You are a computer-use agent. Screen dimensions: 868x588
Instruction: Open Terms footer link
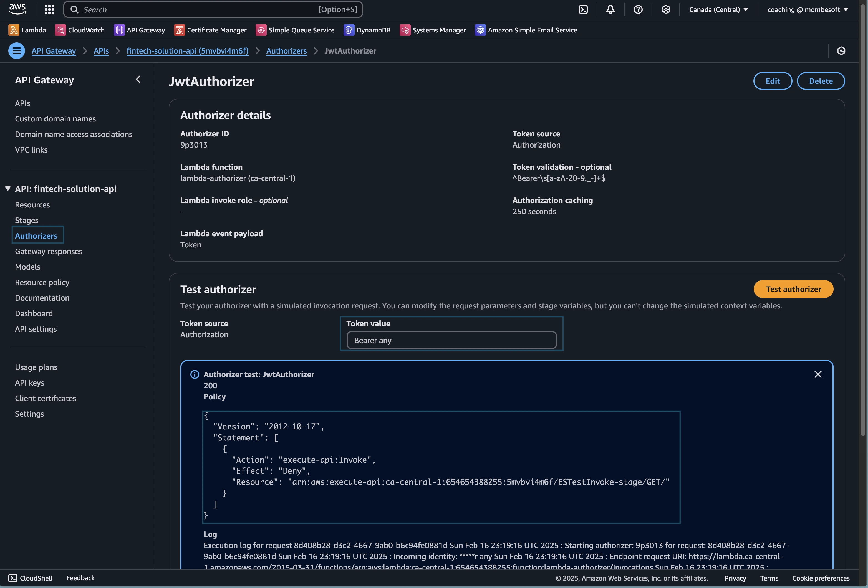769,578
